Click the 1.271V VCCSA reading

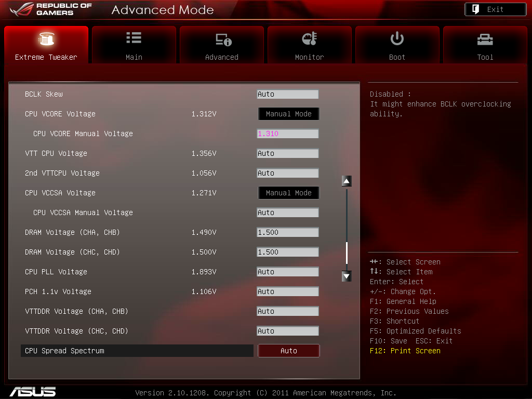click(204, 193)
